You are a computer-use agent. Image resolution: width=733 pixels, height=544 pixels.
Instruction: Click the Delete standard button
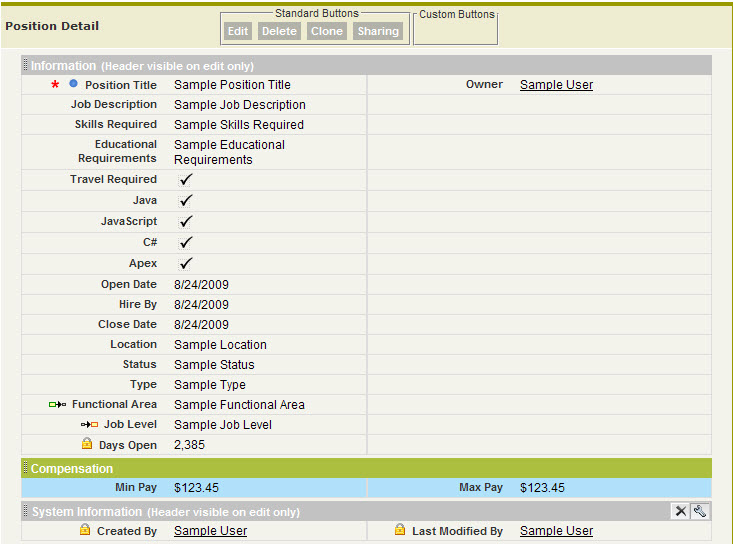tap(279, 31)
